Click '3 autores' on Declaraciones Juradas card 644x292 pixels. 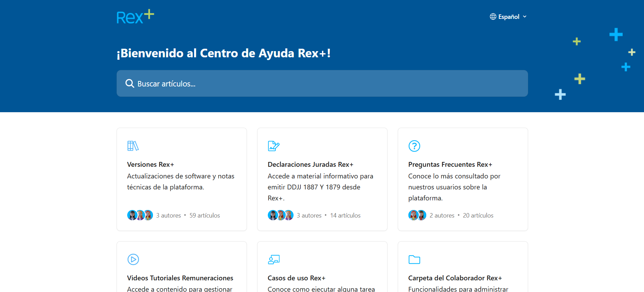(309, 215)
